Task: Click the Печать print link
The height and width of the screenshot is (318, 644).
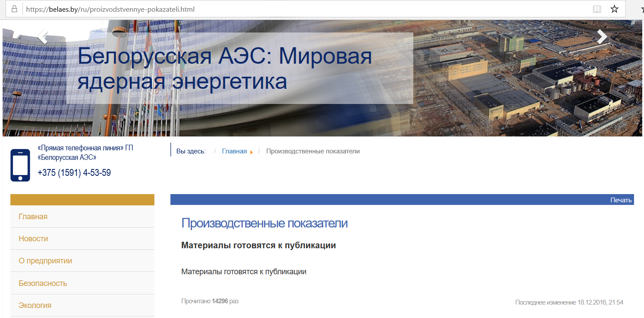Action: [x=621, y=200]
